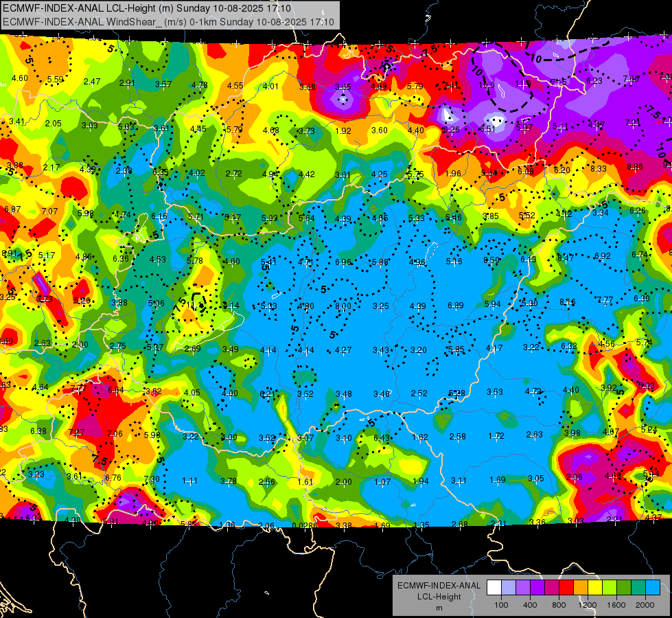Click the wind shear value 4.02
The width and height of the screenshot is (672, 618).
click(x=197, y=173)
